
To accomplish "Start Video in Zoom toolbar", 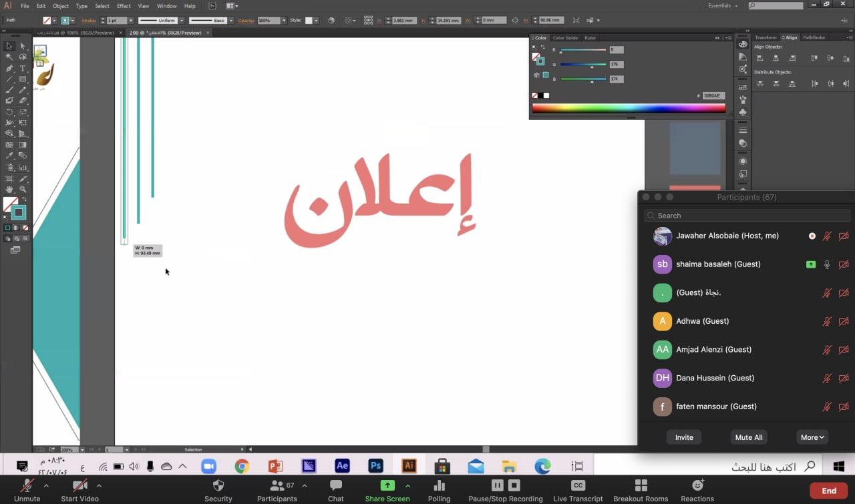I will 79,490.
